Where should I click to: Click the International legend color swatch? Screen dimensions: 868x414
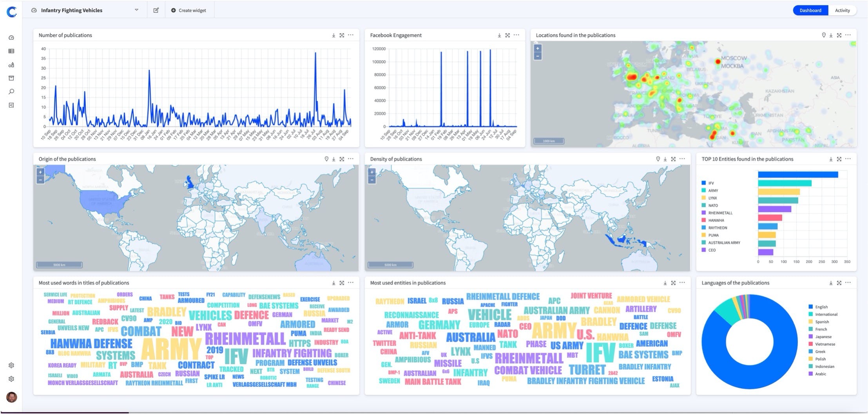[x=810, y=314]
